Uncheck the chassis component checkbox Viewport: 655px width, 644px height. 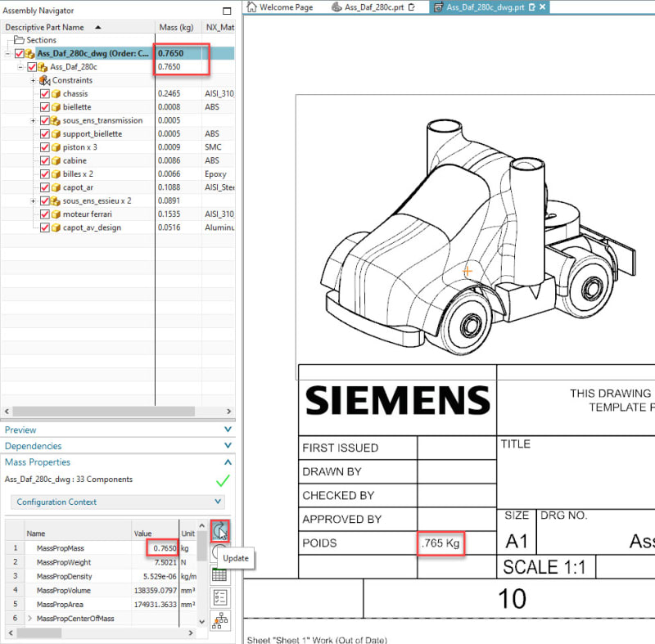coord(45,94)
